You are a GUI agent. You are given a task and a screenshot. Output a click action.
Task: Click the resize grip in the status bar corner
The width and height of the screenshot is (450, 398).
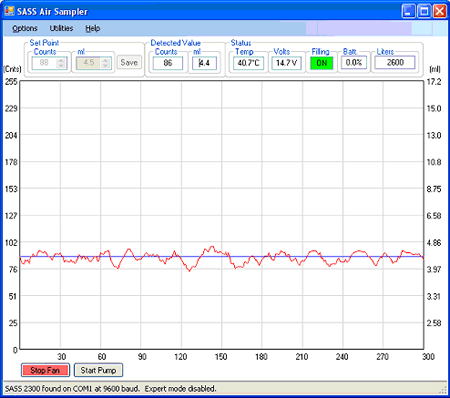[x=443, y=390]
